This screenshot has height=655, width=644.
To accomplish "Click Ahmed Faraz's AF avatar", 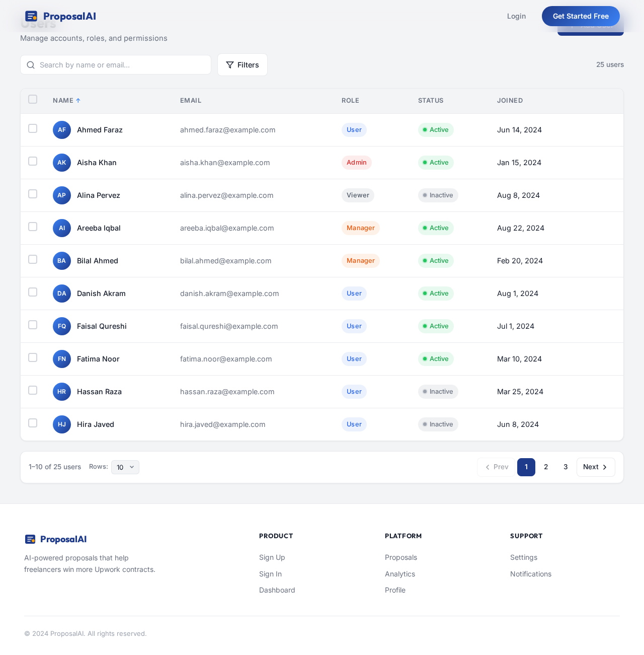I will [x=62, y=130].
